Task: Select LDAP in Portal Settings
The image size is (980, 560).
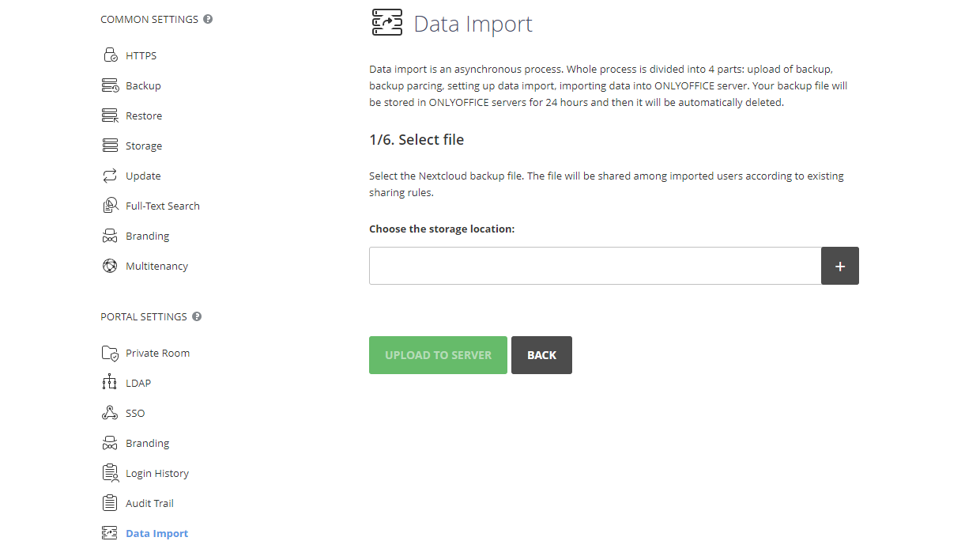Action: pyautogui.click(x=138, y=383)
